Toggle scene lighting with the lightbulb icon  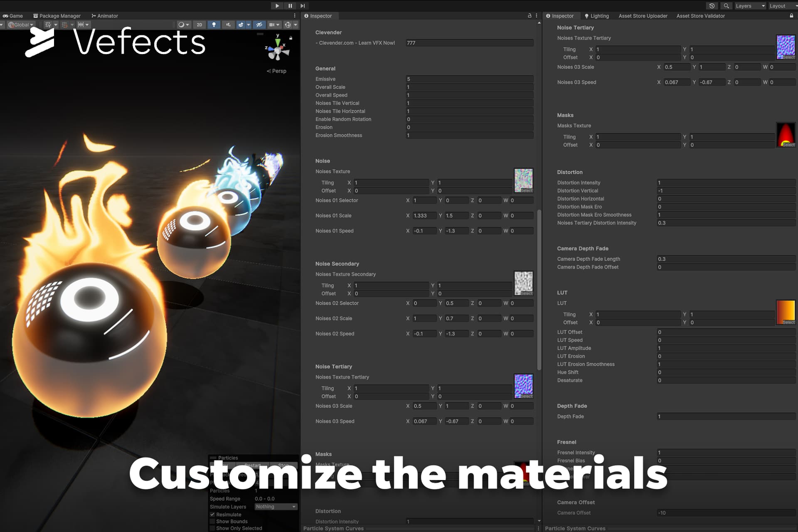pyautogui.click(x=214, y=25)
